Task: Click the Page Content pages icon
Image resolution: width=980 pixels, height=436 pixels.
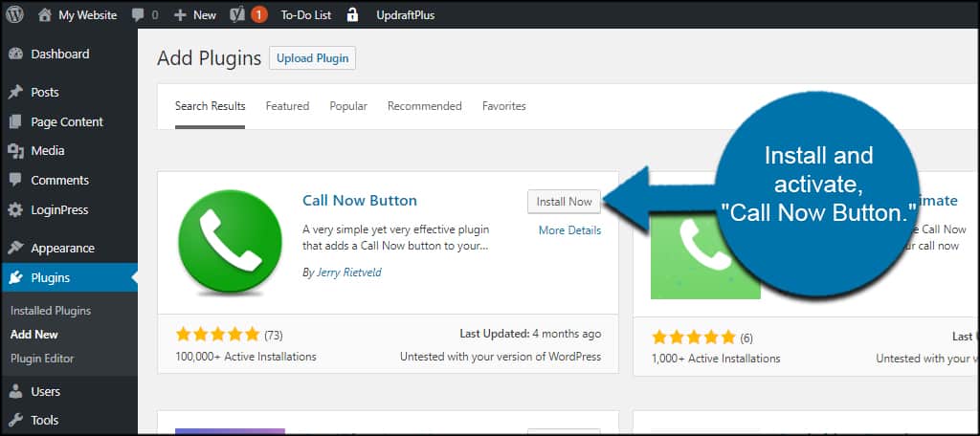Action: [15, 121]
